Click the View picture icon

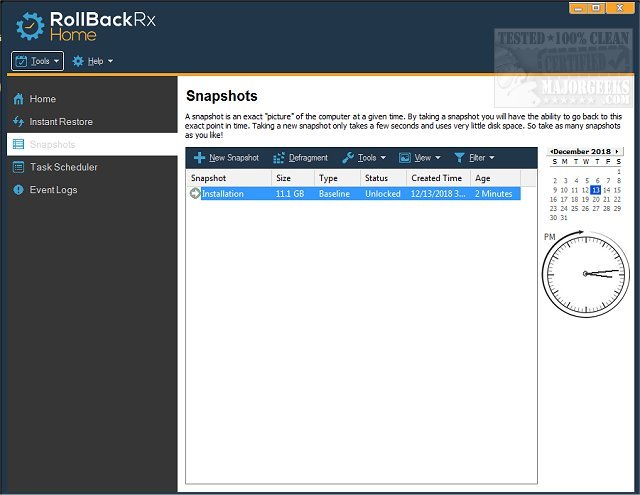(404, 158)
